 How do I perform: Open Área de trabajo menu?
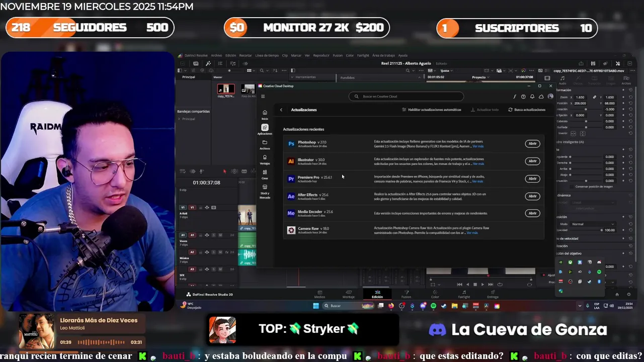pyautogui.click(x=383, y=55)
